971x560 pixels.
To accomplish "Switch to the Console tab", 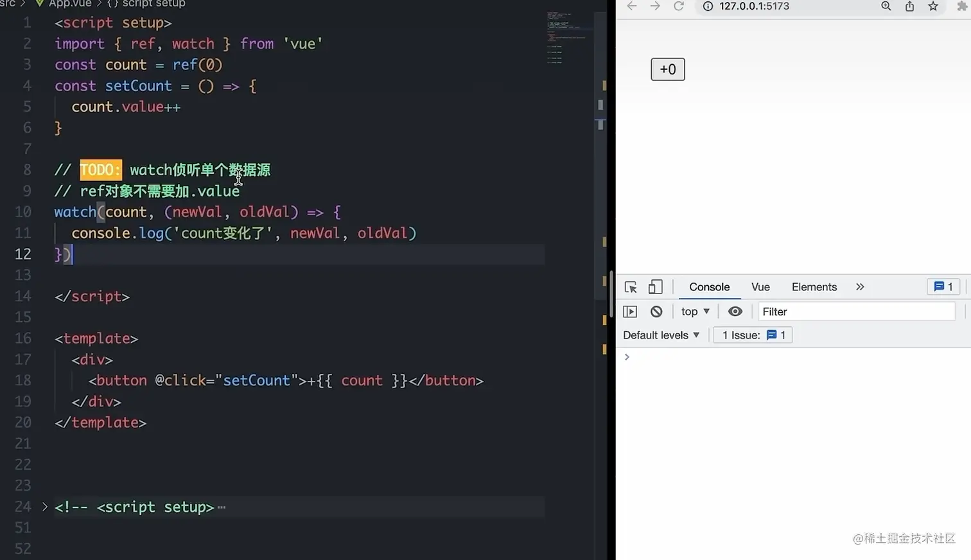I will coord(710,287).
